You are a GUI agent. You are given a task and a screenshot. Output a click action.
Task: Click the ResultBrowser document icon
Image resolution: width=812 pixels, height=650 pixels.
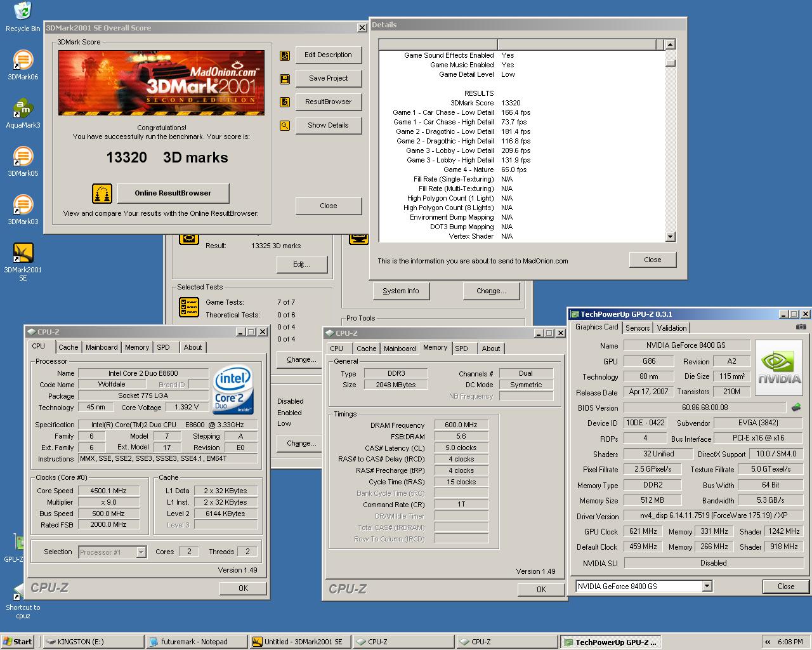[285, 102]
